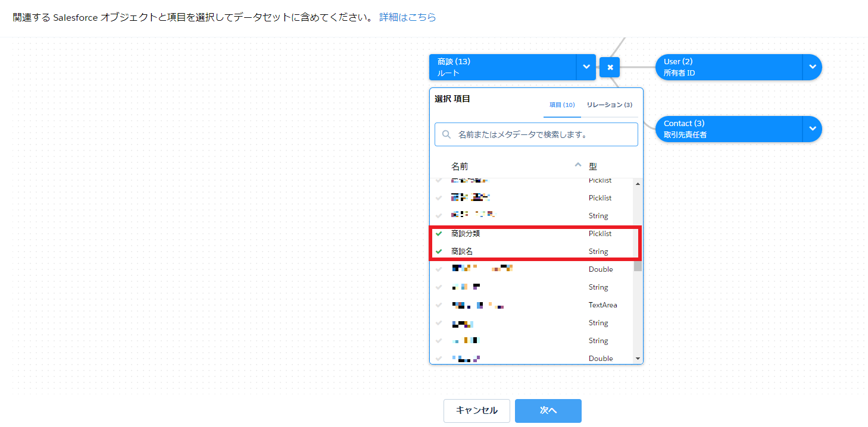Switch to the リレーション (3) tab

609,105
